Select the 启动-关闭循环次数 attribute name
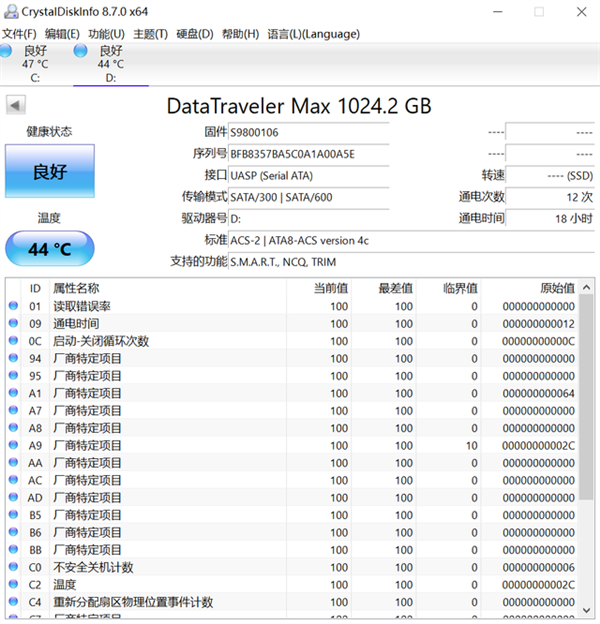The height and width of the screenshot is (624, 600). [101, 341]
